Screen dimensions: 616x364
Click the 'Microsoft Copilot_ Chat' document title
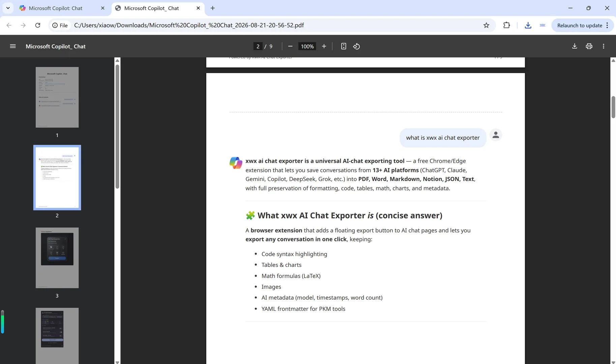click(56, 46)
